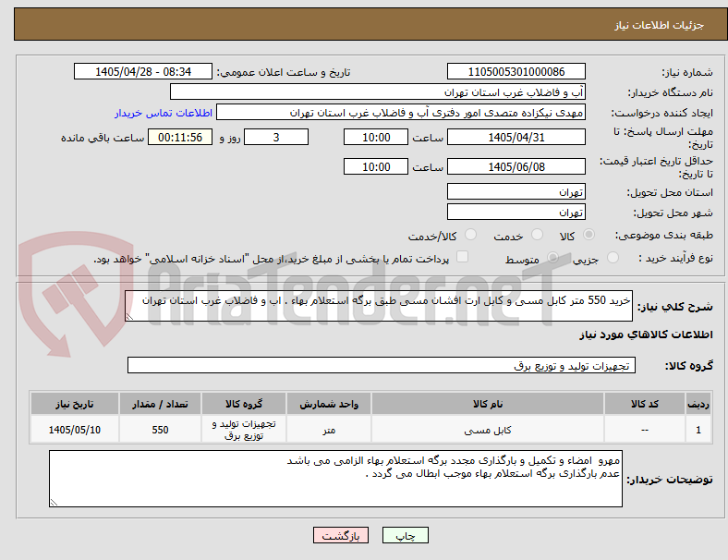Image resolution: width=728 pixels, height=560 pixels.
Task: Click the delivery province field تهران
Action: pos(516,191)
